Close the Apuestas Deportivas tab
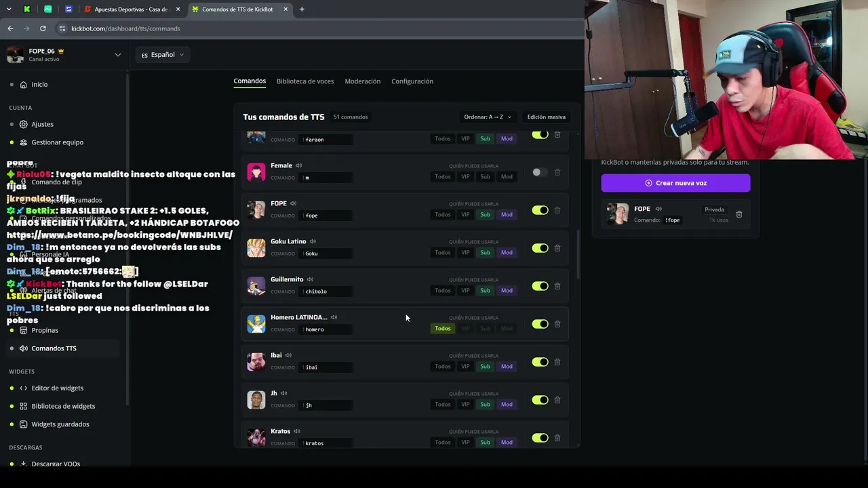Screen dimensions: 868x488 pos(178,9)
